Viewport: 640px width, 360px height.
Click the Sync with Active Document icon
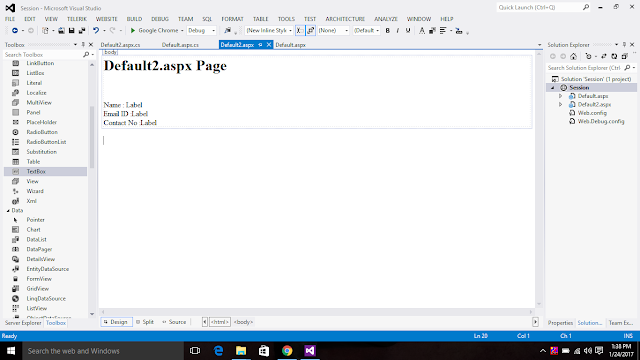(604, 56)
